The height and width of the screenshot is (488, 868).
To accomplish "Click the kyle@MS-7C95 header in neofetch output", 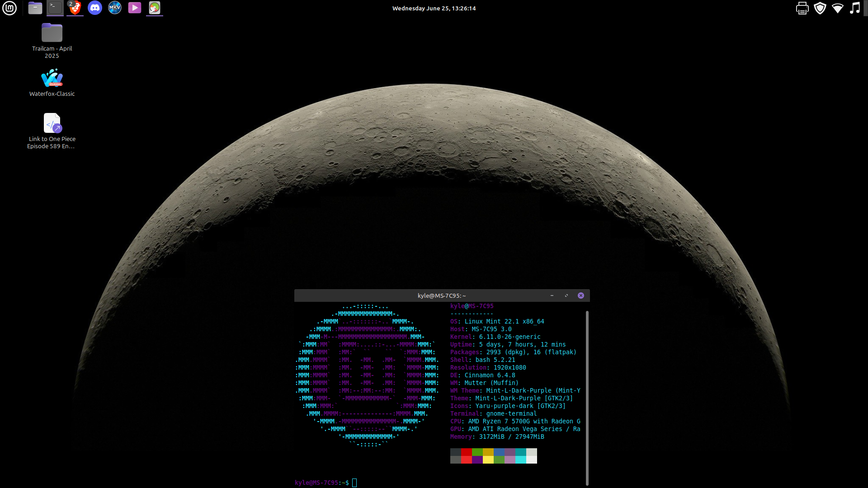I will pos(472,306).
